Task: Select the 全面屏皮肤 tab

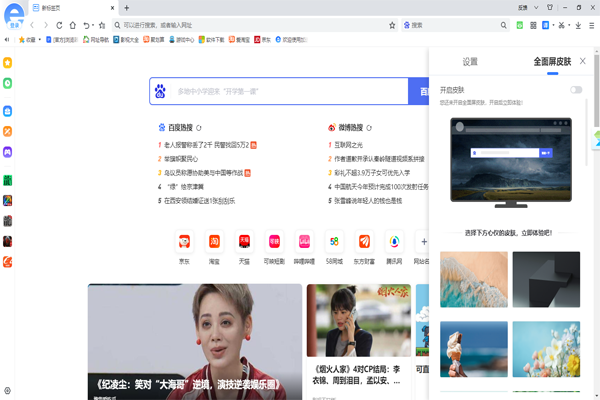Action: (552, 62)
